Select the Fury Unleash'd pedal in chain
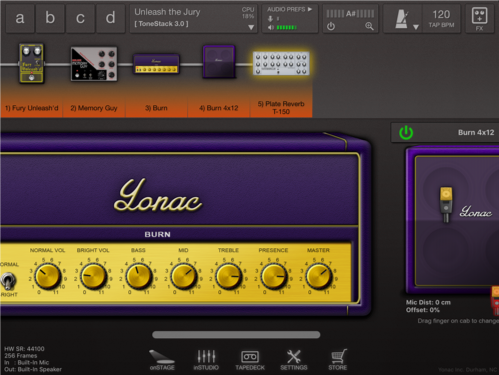This screenshot has height=375, width=499. (x=31, y=63)
